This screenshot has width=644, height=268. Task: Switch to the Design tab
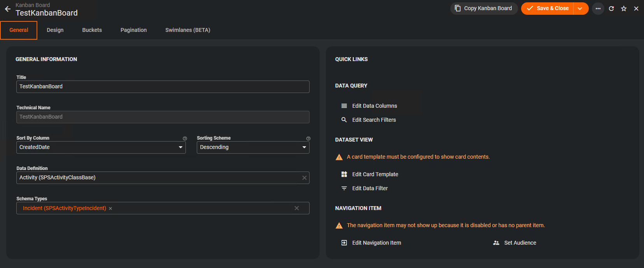[x=55, y=30]
